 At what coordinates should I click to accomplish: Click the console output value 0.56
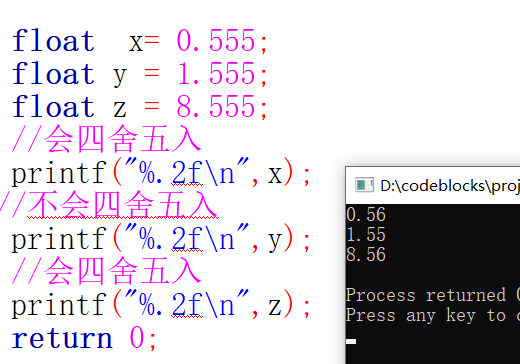pos(366,214)
